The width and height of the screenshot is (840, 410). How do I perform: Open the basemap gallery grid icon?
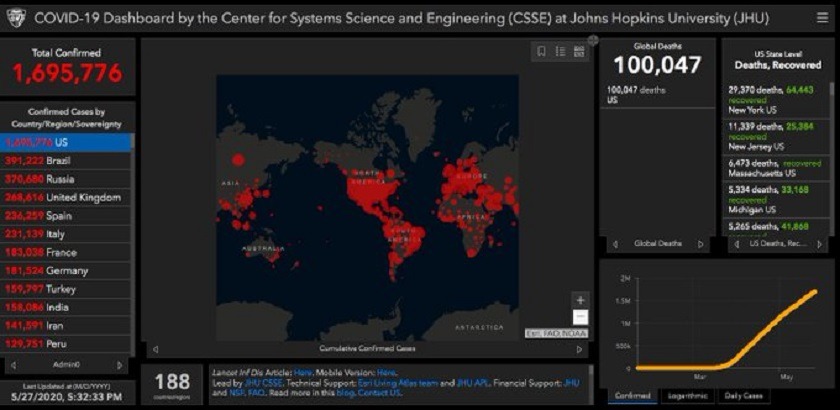pos(579,51)
